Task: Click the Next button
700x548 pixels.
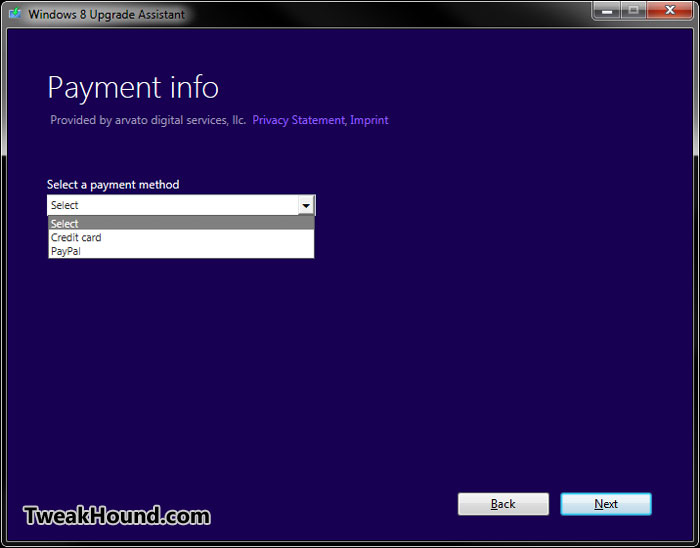Action: tap(606, 504)
